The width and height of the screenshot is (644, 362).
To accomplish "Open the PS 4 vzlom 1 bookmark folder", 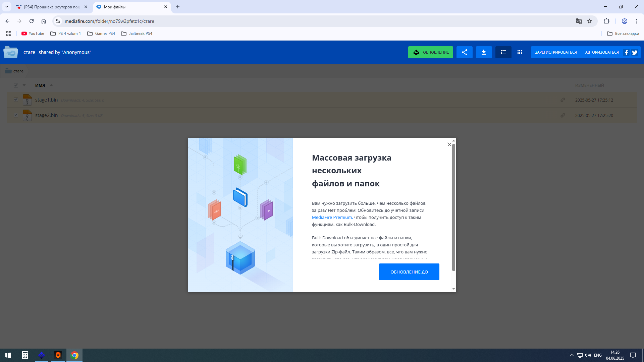I will click(66, 34).
